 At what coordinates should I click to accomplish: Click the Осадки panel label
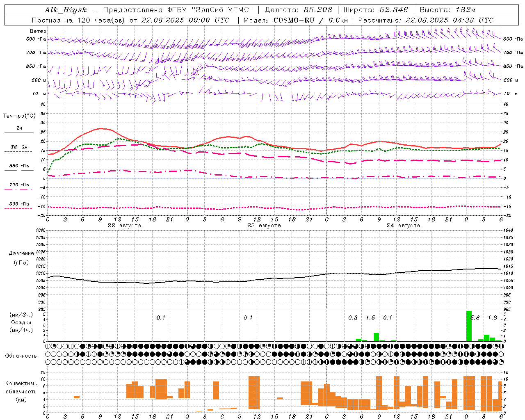[x=21, y=322]
